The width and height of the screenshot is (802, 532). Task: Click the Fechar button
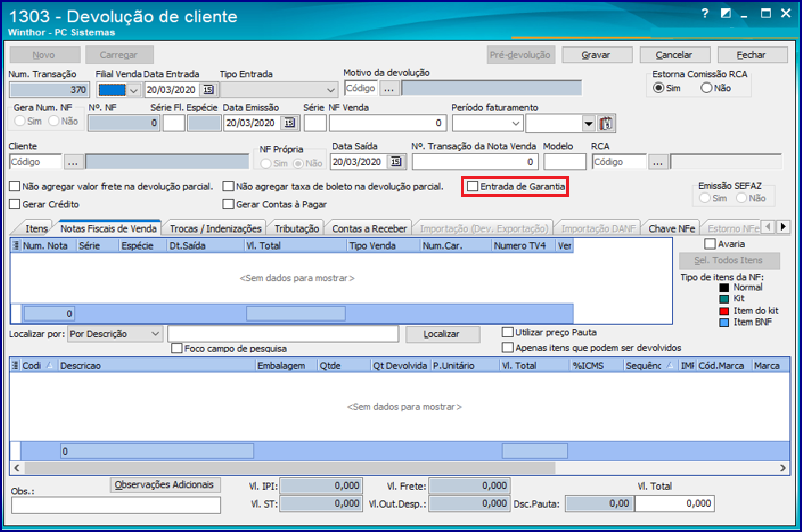click(x=752, y=55)
